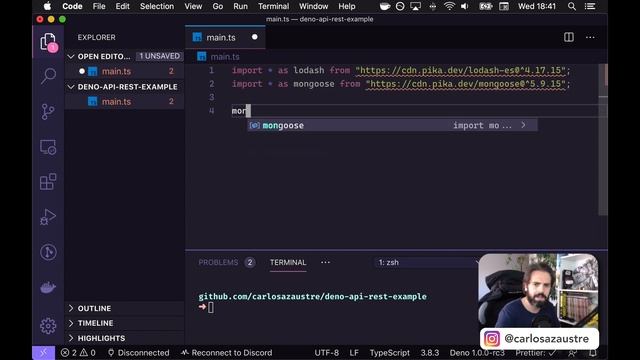The width and height of the screenshot is (640, 360).
Task: Click the terminal prompt input area
Action: click(211, 307)
